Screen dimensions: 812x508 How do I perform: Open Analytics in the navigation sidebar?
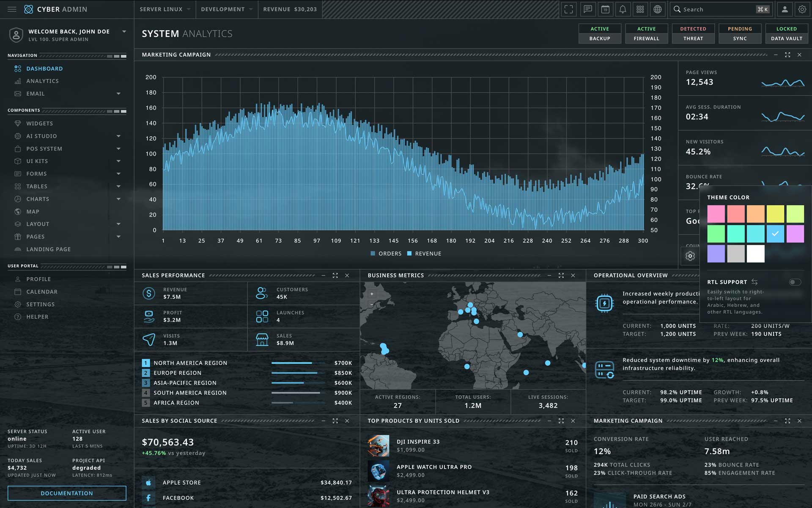[x=42, y=81]
